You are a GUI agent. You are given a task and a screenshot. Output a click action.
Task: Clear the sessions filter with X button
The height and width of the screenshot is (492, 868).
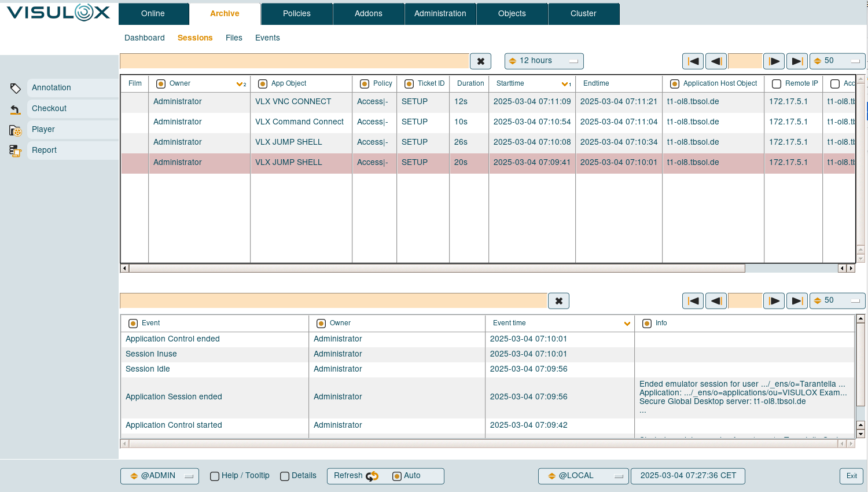pos(480,61)
